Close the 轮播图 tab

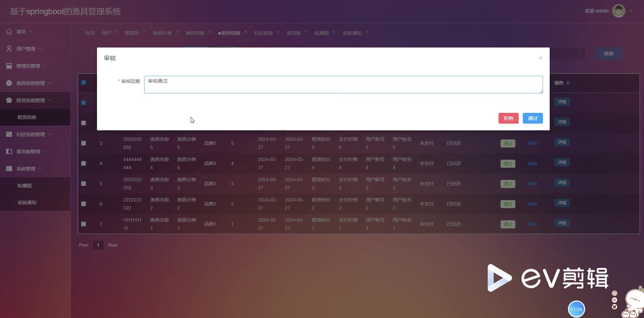[334, 32]
